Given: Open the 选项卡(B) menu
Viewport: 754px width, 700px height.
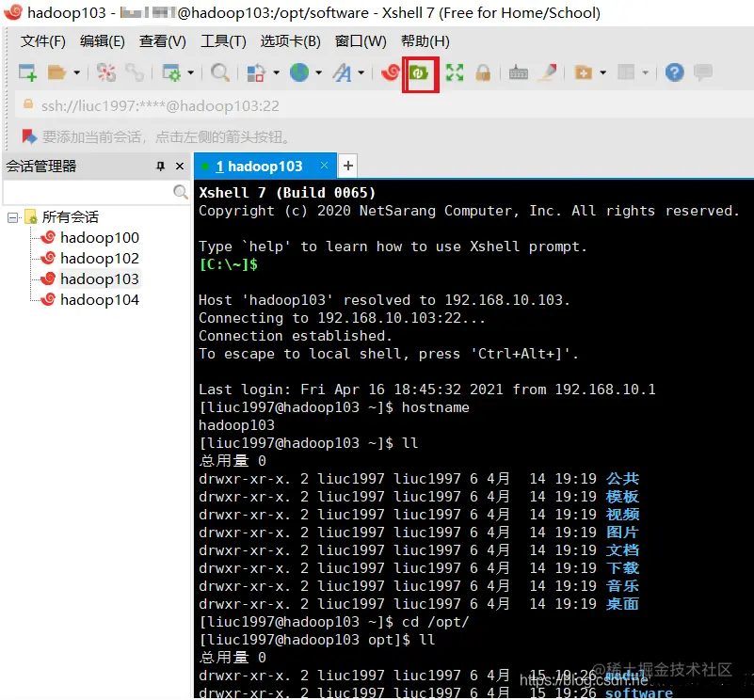Looking at the screenshot, I should coord(291,41).
